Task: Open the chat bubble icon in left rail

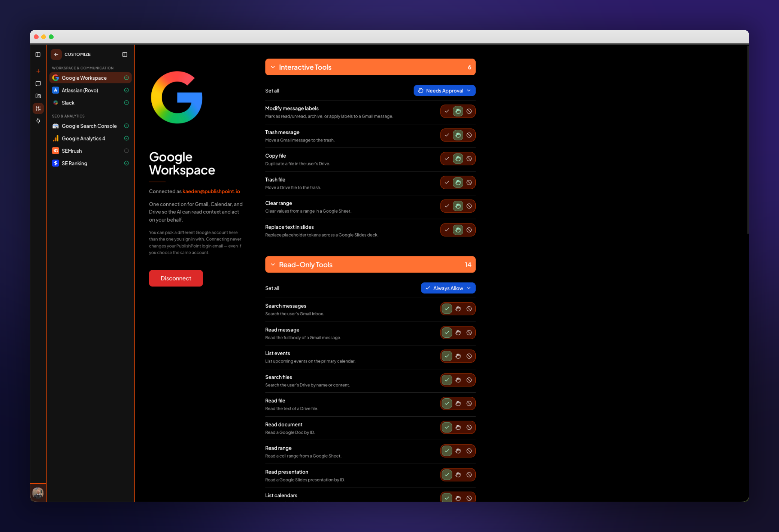Action: tap(38, 83)
